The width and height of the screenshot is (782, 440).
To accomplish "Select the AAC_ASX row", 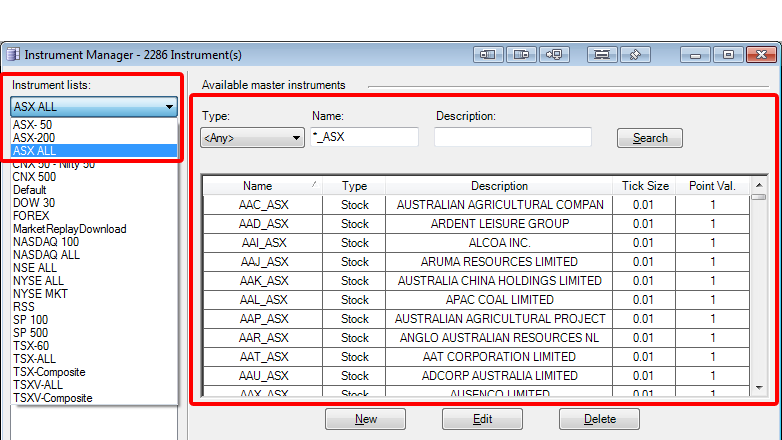I will pyautogui.click(x=476, y=205).
